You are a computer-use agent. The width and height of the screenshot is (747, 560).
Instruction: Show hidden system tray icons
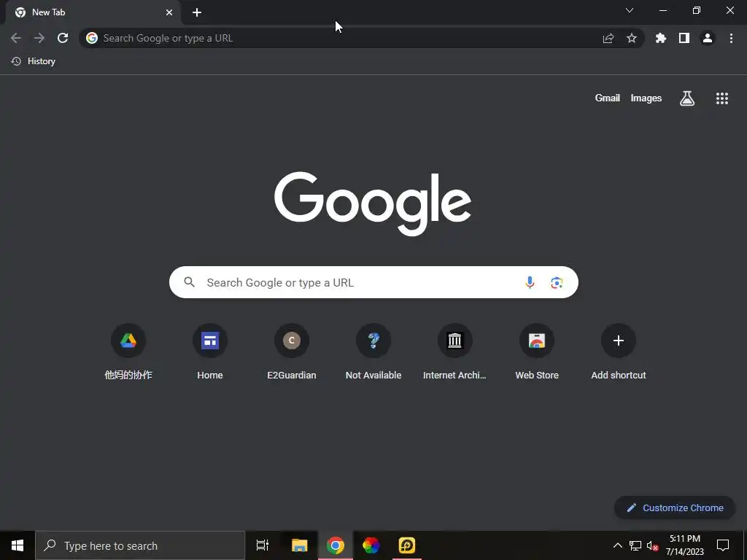pyautogui.click(x=617, y=545)
